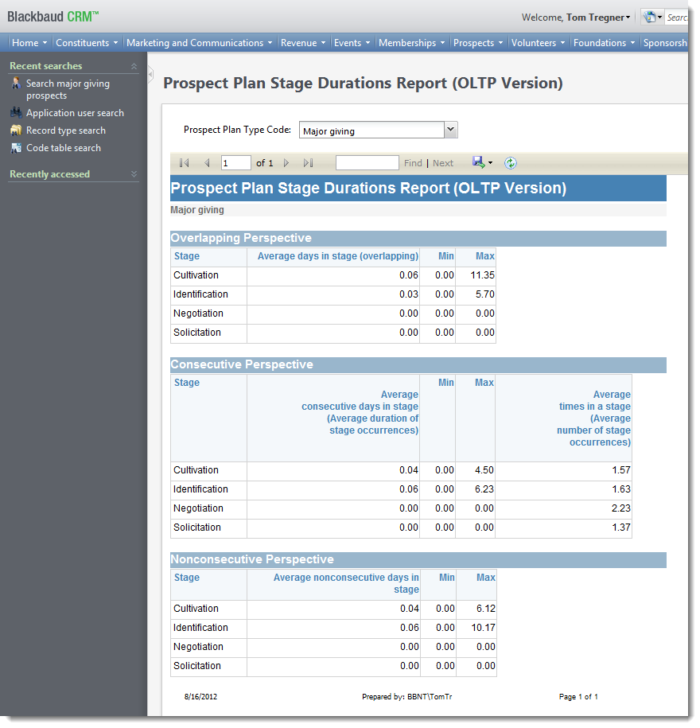The height and width of the screenshot is (728, 700).
Task: Open Record type search link
Action: [65, 130]
